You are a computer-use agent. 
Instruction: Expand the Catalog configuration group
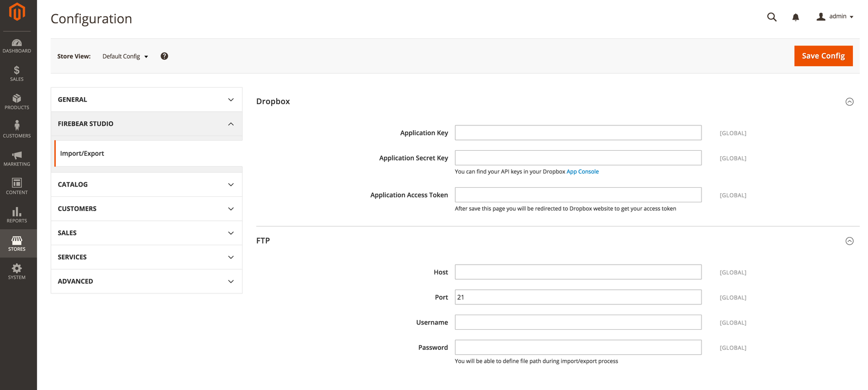coord(146,184)
